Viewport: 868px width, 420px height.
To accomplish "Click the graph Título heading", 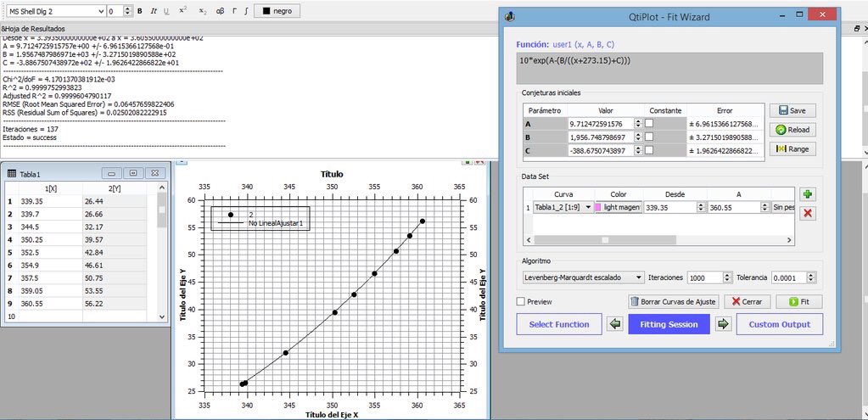I will click(x=332, y=174).
